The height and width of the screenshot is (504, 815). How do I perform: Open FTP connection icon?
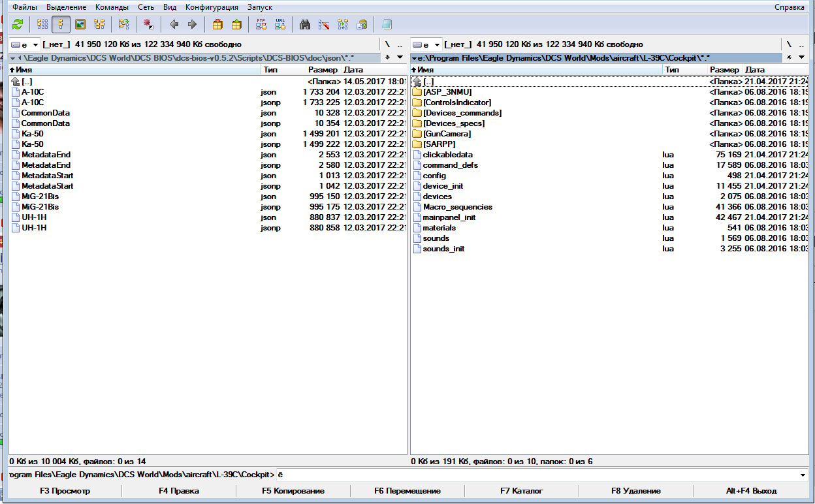[x=261, y=24]
